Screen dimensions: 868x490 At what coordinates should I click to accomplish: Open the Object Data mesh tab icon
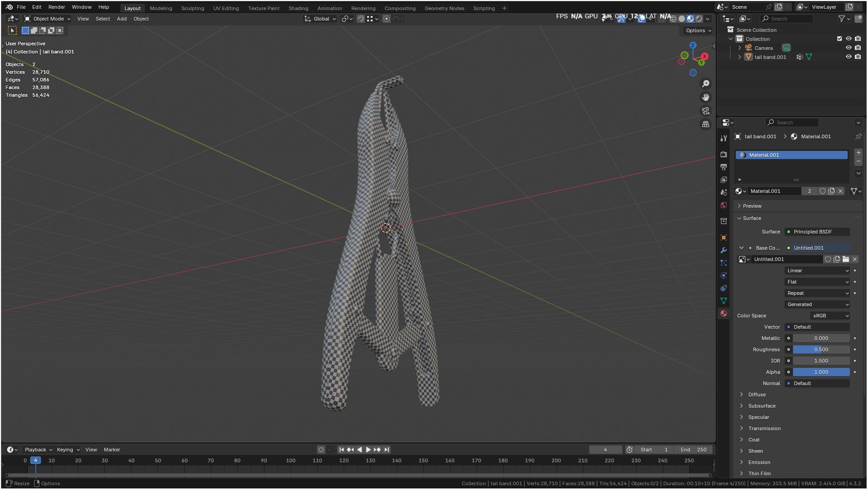(x=724, y=301)
